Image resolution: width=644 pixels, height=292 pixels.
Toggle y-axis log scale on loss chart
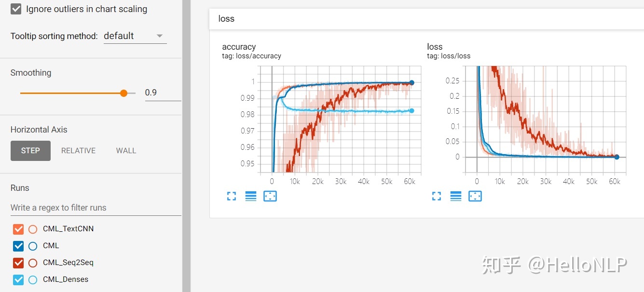pos(456,196)
